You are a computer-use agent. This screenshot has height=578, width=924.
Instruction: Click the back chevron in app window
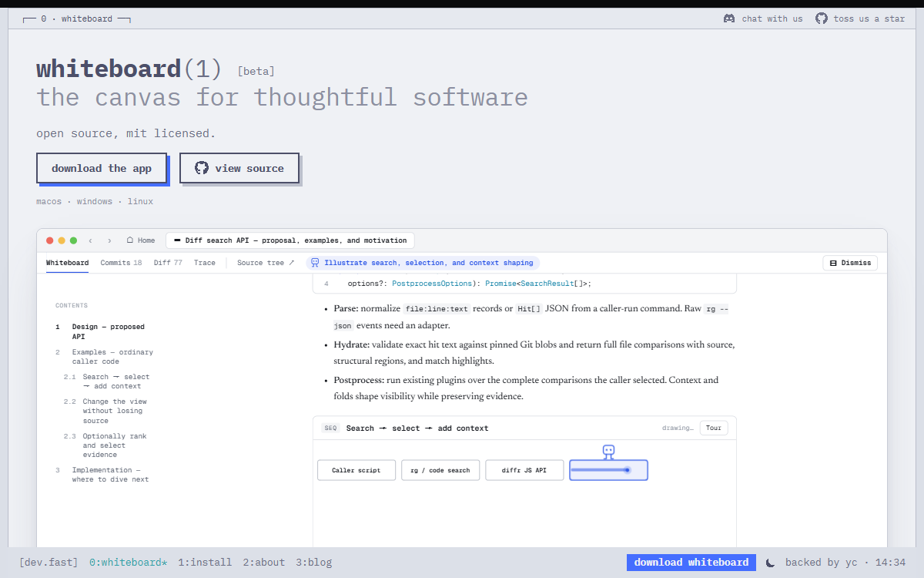pos(90,240)
